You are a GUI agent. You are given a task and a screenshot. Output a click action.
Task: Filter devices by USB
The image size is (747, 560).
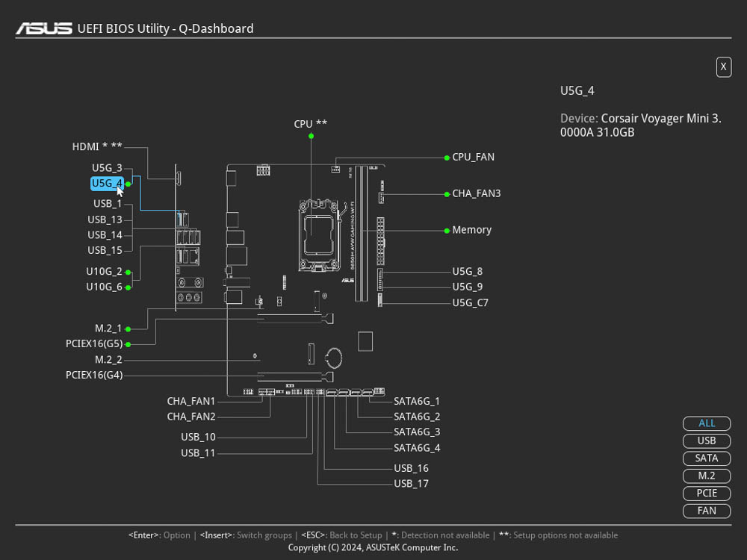click(707, 441)
